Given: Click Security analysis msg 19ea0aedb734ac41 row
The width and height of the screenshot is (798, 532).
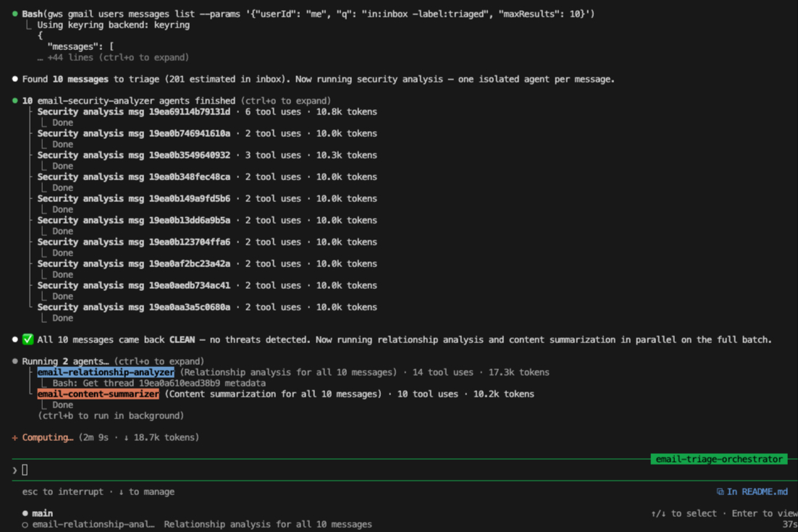Looking at the screenshot, I should [207, 285].
